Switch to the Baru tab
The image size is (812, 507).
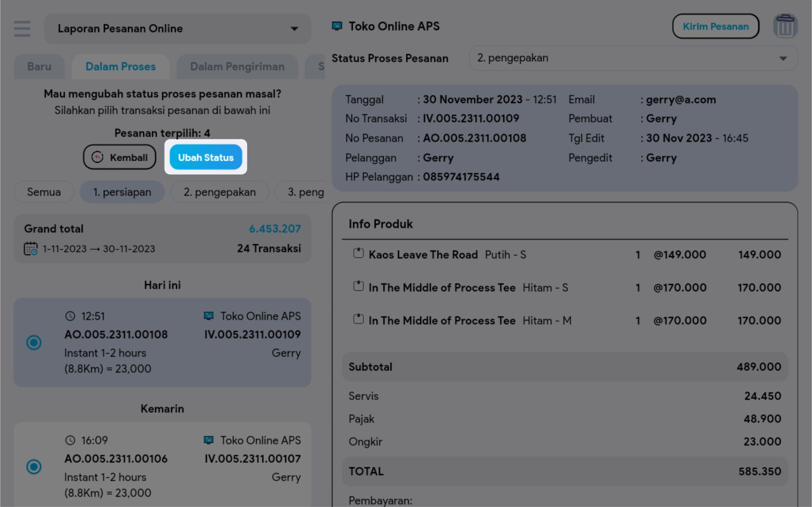pyautogui.click(x=39, y=67)
